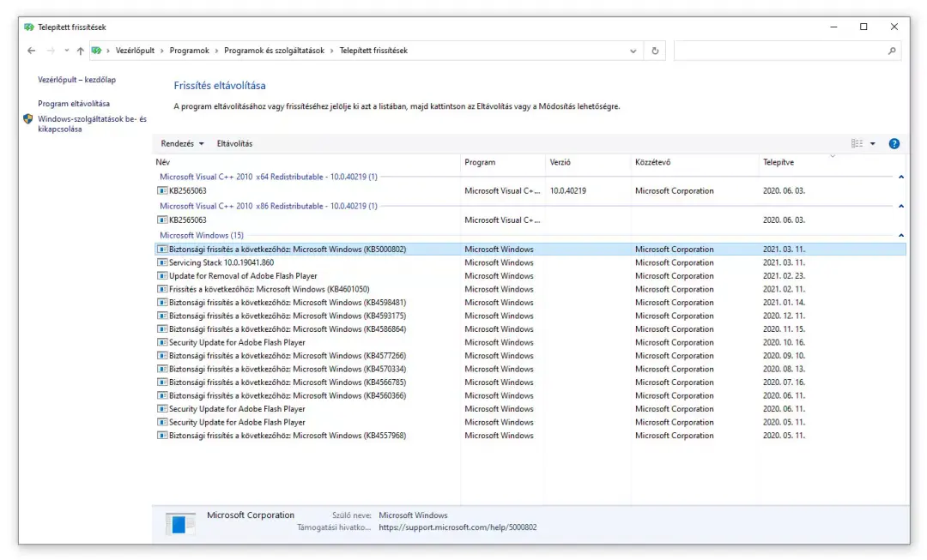Image resolution: width=927 pixels, height=560 pixels.
Task: Click the Microsoft Corporation details pane icon
Action: 180,523
